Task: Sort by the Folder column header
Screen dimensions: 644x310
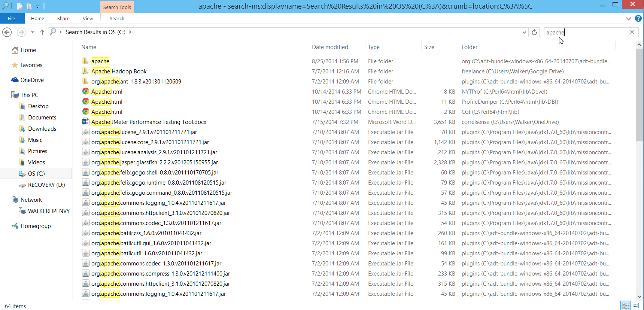Action: click(x=470, y=47)
